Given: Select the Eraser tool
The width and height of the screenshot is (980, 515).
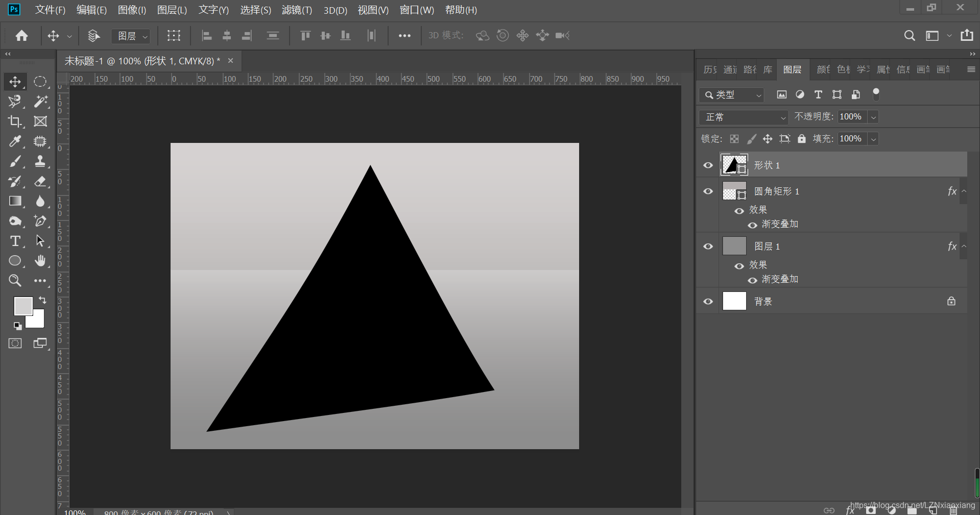Looking at the screenshot, I should coord(40,181).
